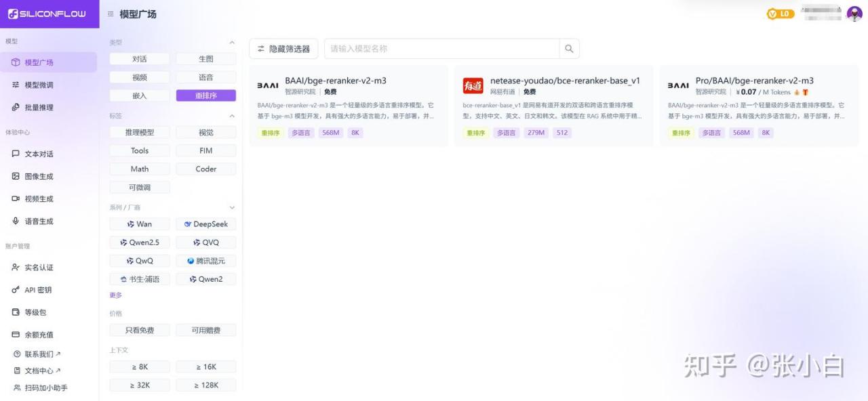Viewport: 868px width, 401px height.
Task: Select the 语音 type filter
Action: coord(206,77)
